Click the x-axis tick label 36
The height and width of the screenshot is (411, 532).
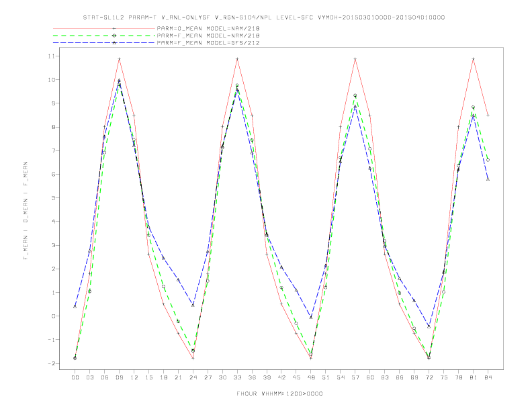252,377
